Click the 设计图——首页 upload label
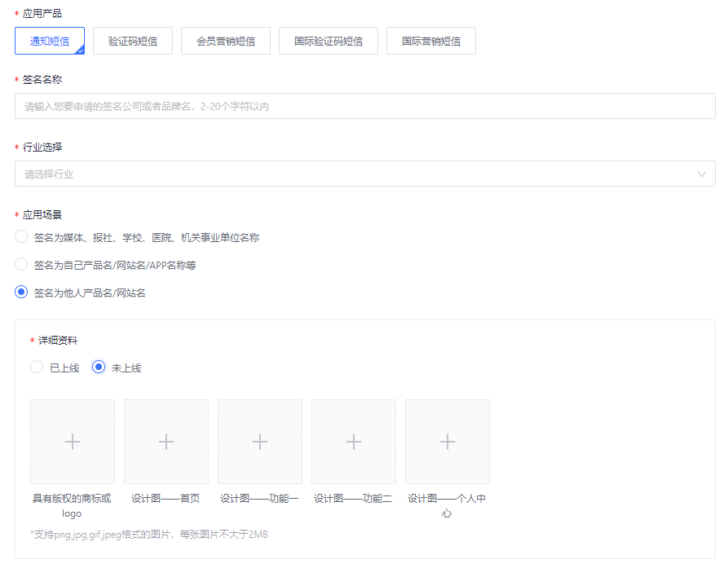Image resolution: width=728 pixels, height=568 pixels. (x=165, y=499)
